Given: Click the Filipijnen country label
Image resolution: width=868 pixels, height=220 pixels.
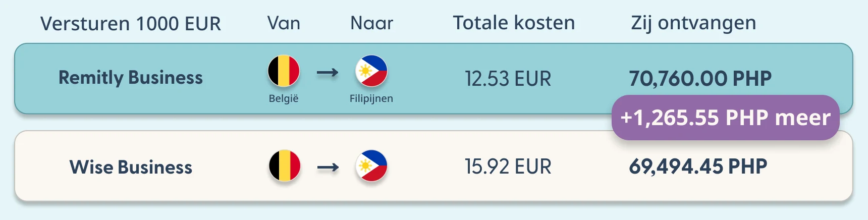Looking at the screenshot, I should pyautogui.click(x=371, y=98).
